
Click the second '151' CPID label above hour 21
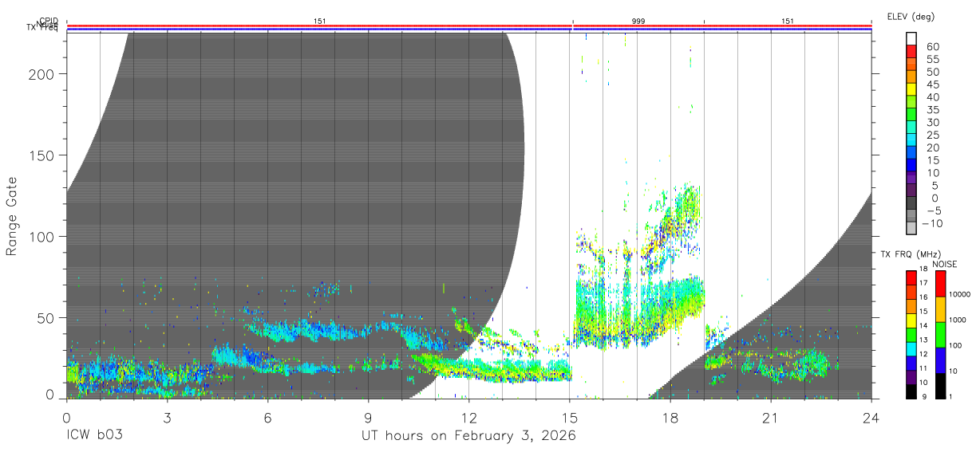click(x=788, y=21)
